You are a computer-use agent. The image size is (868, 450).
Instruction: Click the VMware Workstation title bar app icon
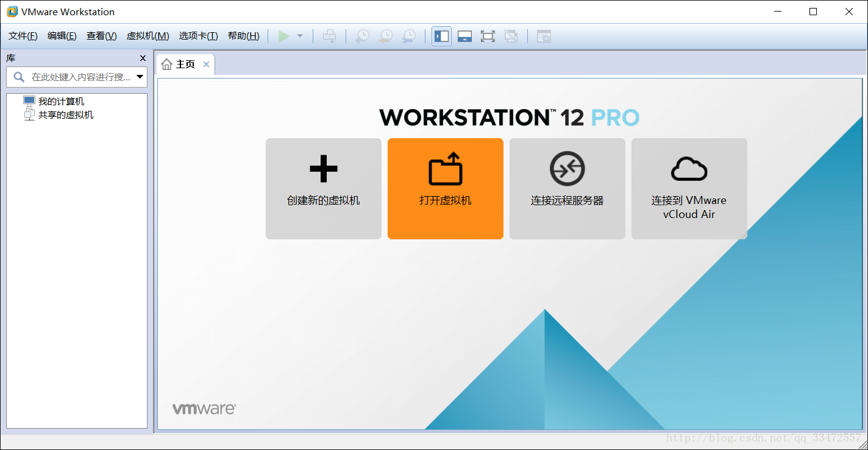tap(12, 12)
